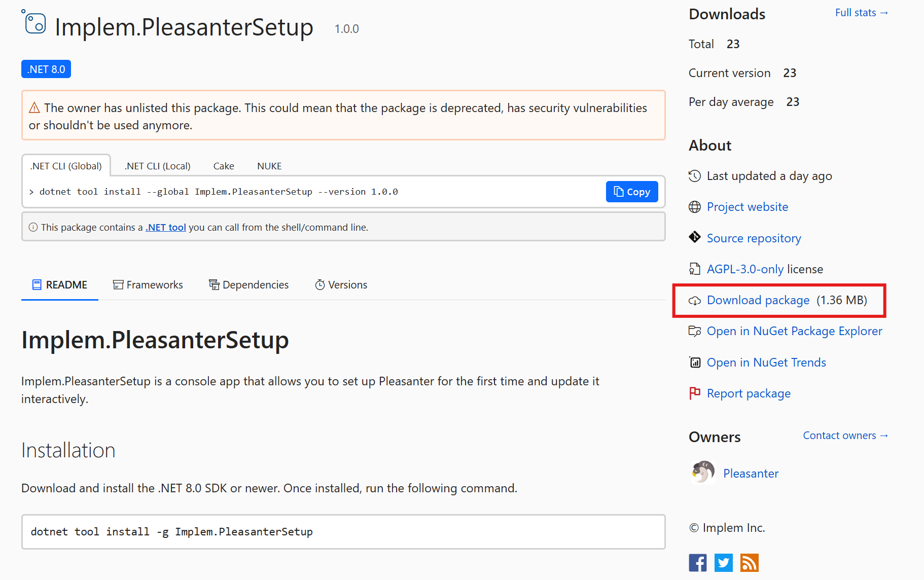This screenshot has width=924, height=580.
Task: Click the warning triangle icon in unlisted notice
Action: [34, 107]
